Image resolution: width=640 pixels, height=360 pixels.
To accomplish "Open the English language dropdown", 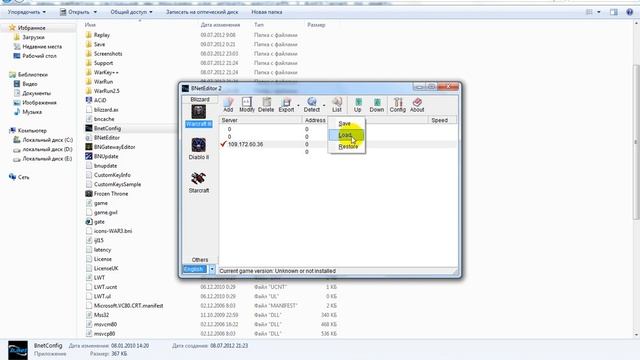I will click(x=212, y=269).
